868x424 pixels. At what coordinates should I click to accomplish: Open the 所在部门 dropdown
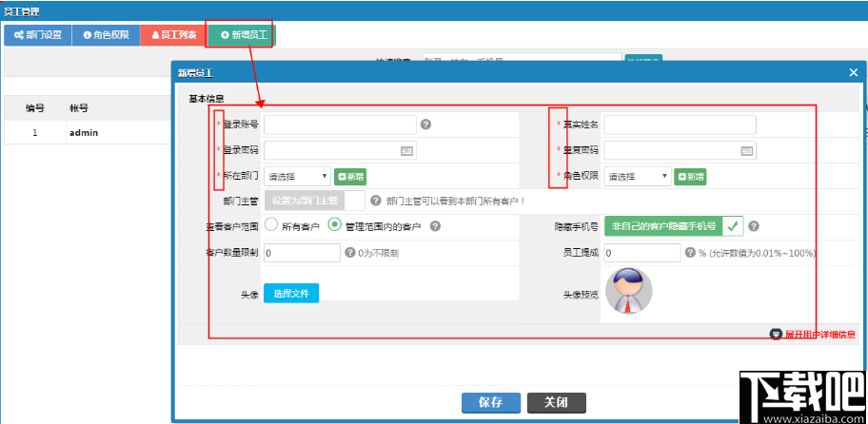[297, 177]
